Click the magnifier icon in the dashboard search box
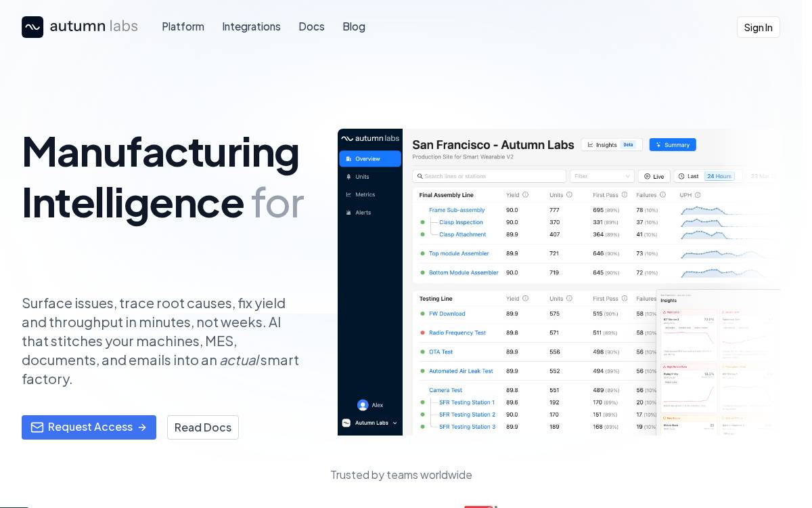The height and width of the screenshot is (508, 812). [420, 176]
